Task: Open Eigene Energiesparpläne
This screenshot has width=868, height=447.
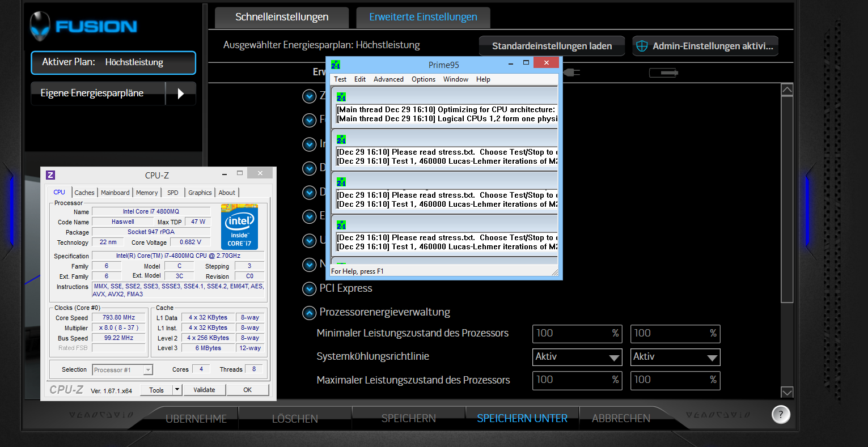Action: click(98, 93)
